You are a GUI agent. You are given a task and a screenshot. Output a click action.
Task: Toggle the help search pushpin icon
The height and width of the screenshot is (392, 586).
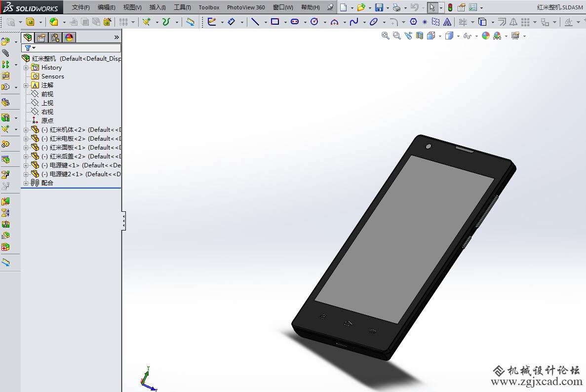pos(330,7)
